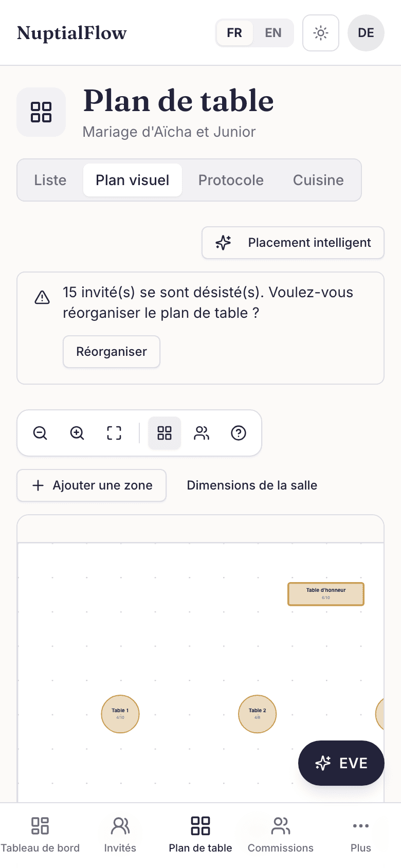The image size is (401, 868).
Task: Open the Liste tab
Action: tap(50, 180)
